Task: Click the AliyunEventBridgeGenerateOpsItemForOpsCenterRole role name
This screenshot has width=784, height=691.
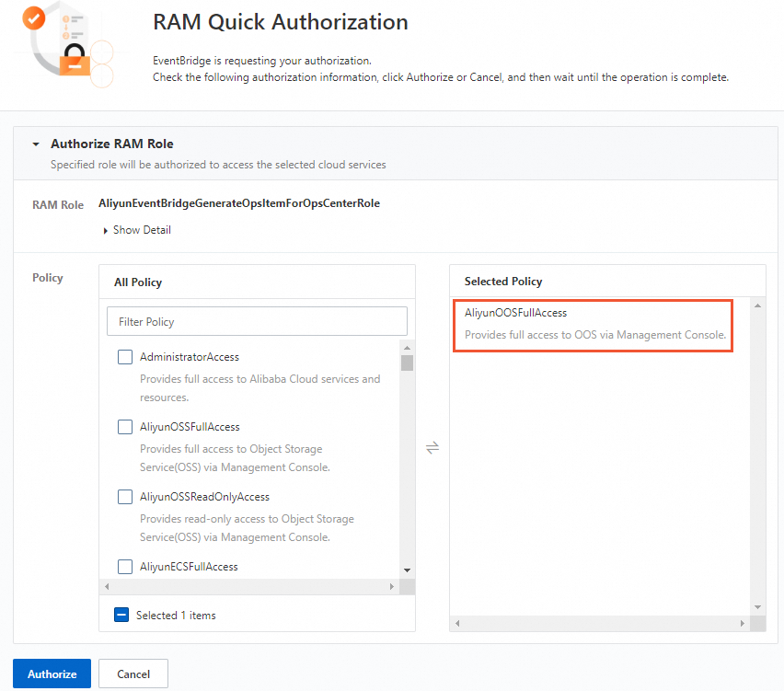Action: [x=239, y=203]
